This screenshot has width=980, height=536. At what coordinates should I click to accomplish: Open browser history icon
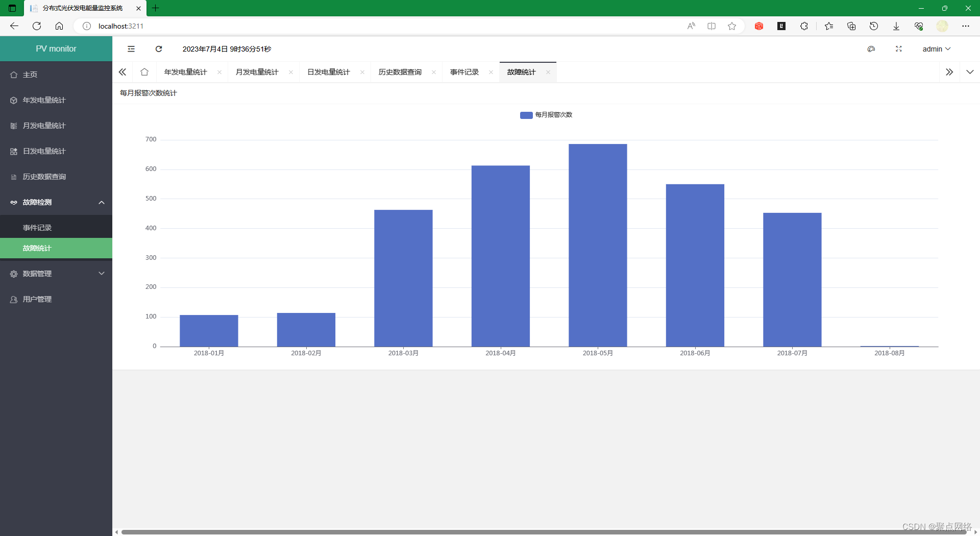[874, 26]
